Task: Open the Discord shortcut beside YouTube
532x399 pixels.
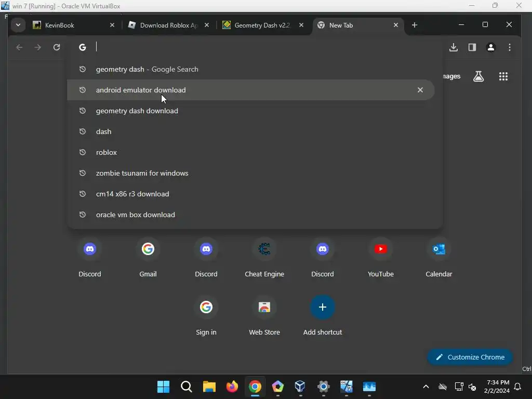Action: [322, 258]
